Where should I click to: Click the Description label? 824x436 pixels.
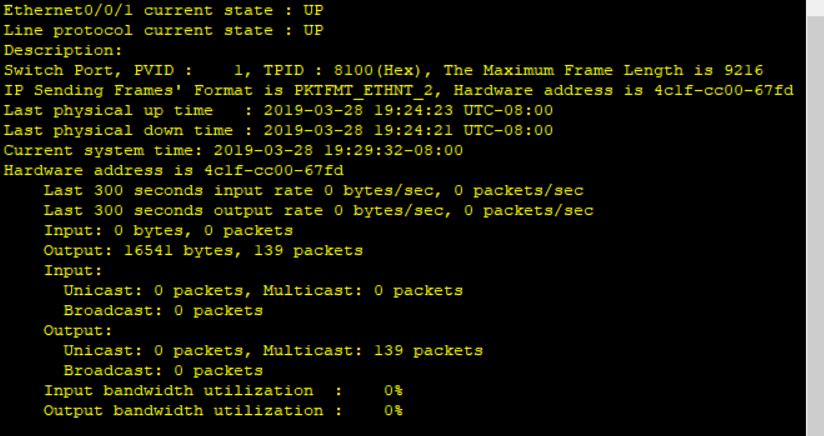(63, 51)
